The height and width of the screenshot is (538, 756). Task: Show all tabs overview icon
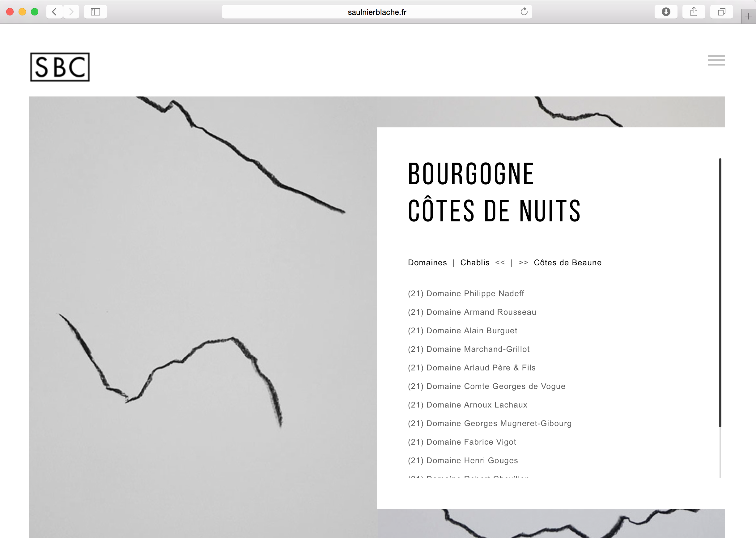(x=721, y=12)
